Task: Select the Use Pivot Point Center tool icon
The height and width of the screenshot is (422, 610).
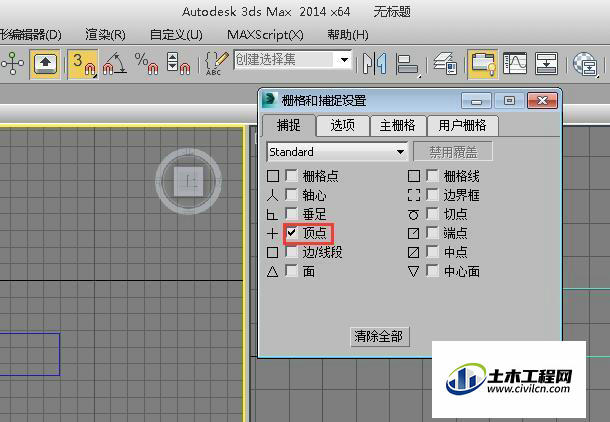Action: [x=12, y=64]
